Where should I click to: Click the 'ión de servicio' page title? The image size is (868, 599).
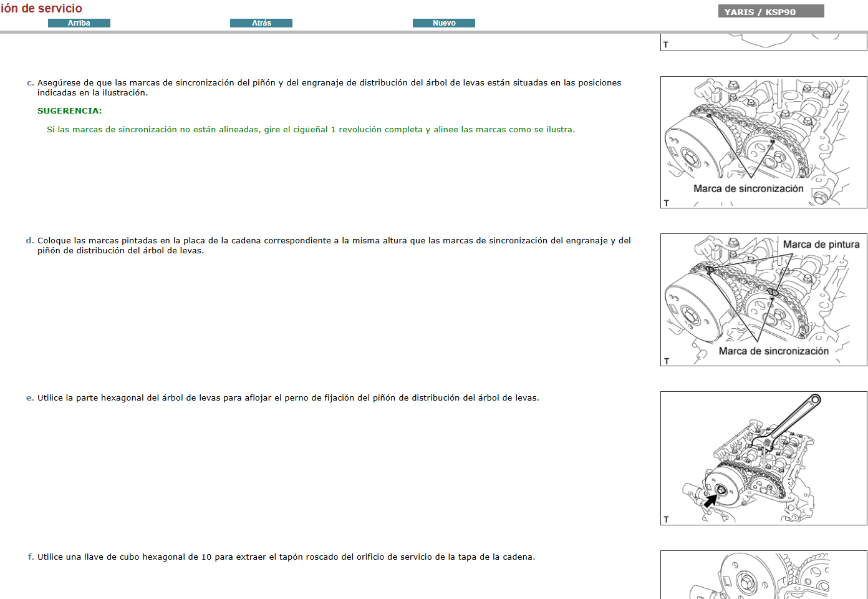point(41,9)
